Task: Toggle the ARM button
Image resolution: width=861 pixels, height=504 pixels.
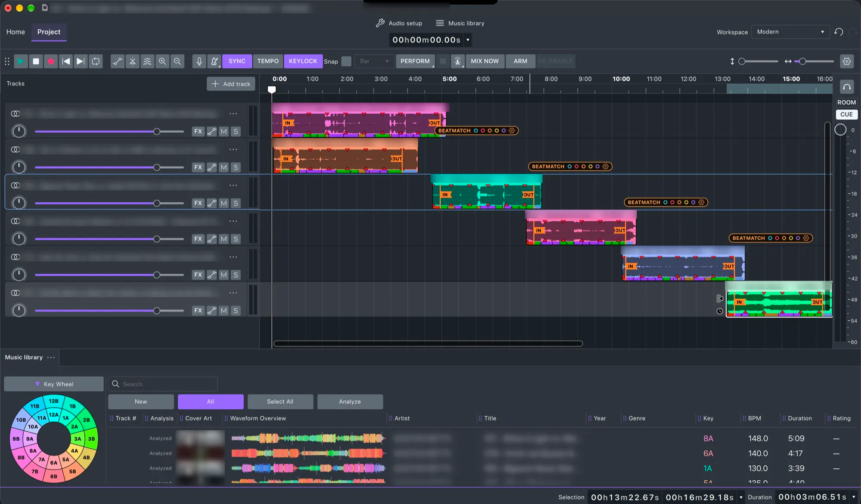Action: [520, 61]
